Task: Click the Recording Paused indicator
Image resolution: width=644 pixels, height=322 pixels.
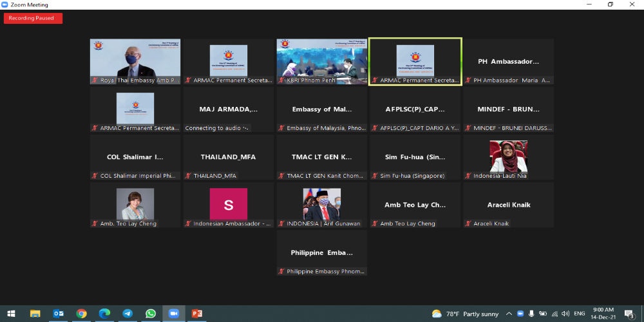Action: 33,18
